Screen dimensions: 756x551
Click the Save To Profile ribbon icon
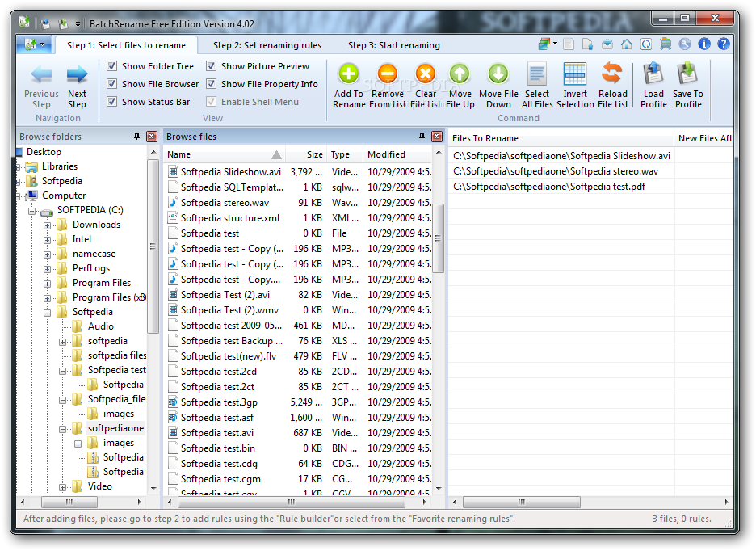[x=687, y=74]
